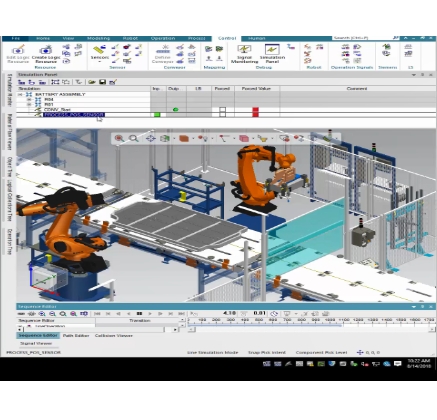Switch to the Robot ribbon tab
Viewport: 437px width, 420px height.
click(x=130, y=38)
